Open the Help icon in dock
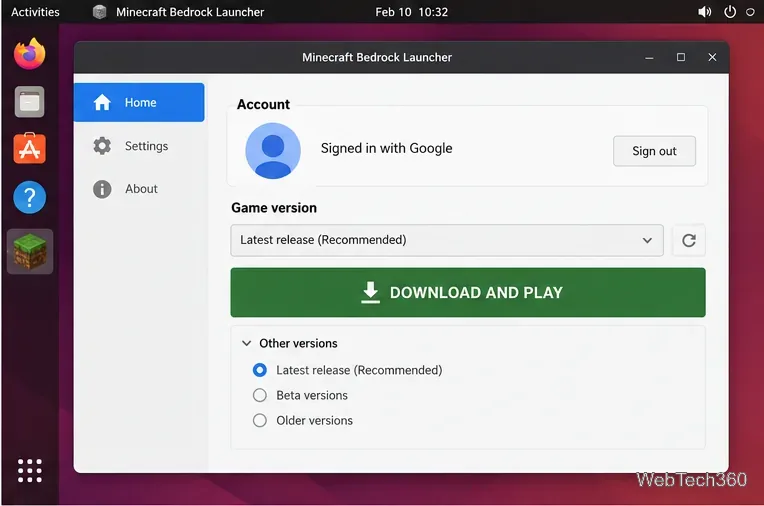 [x=30, y=197]
